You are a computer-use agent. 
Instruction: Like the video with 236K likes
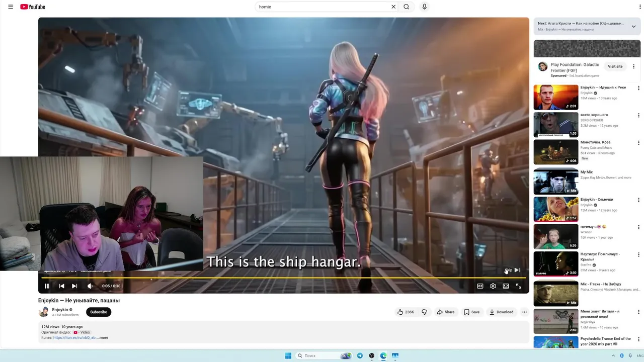pyautogui.click(x=406, y=312)
